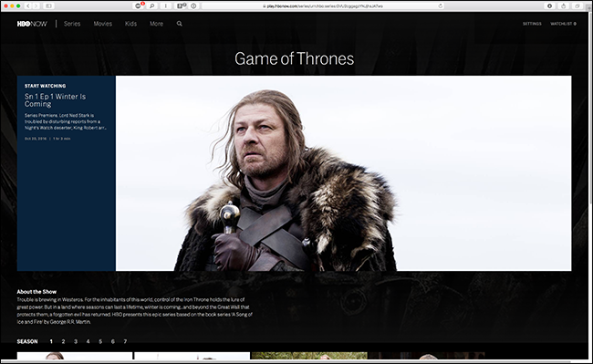Screen dimensions: 593x364
Task: Open the Movies section
Action: [x=103, y=24]
